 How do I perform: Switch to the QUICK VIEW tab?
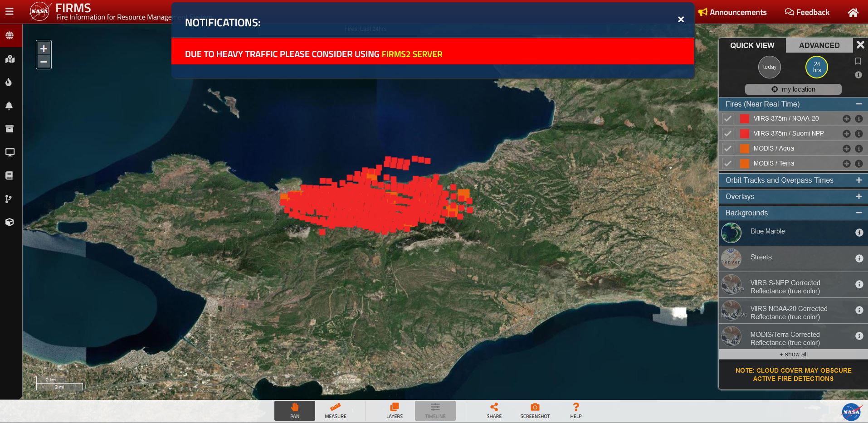click(x=752, y=45)
